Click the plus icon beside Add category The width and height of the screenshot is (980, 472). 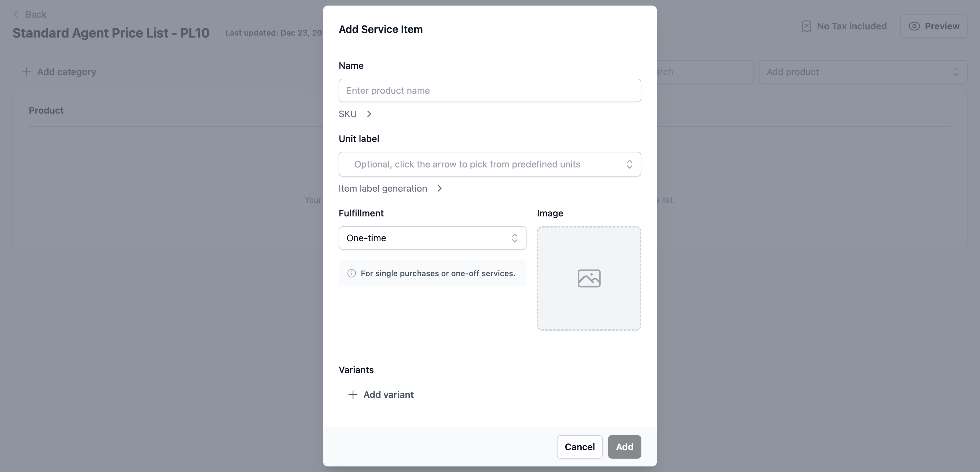(27, 72)
